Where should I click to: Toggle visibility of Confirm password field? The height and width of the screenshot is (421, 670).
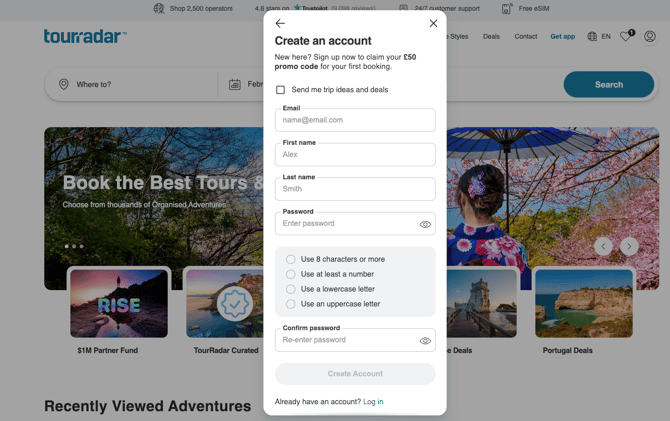pos(425,341)
